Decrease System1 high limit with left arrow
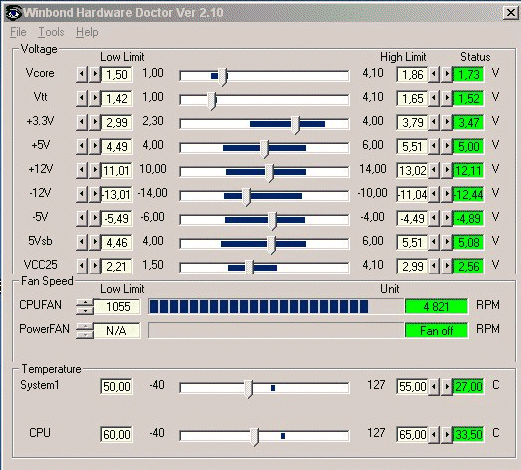Image resolution: width=521 pixels, height=470 pixels. [433, 386]
